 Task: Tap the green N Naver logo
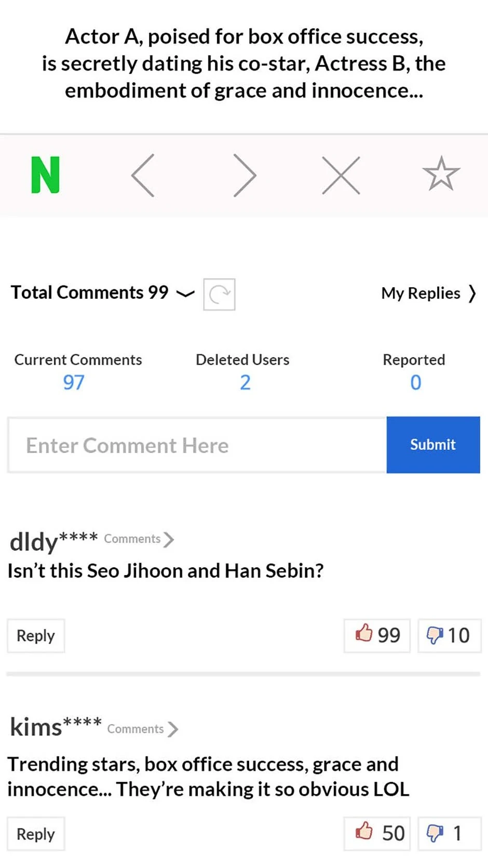tap(46, 175)
